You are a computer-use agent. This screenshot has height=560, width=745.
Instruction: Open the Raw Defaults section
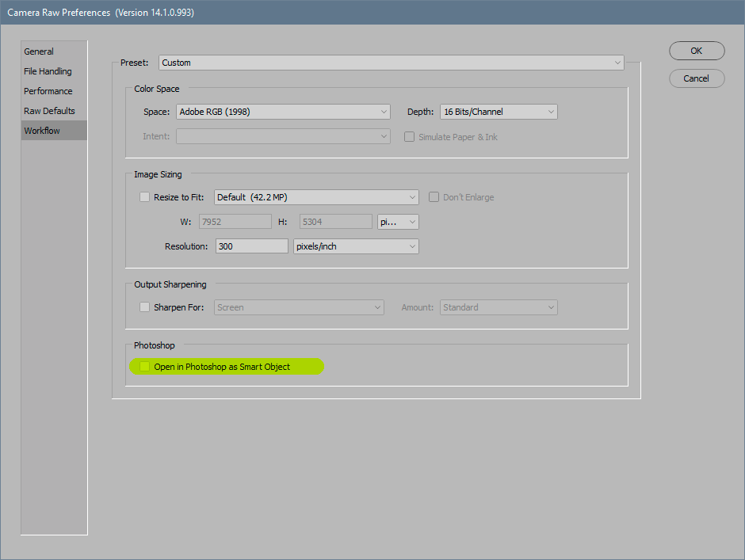click(48, 110)
